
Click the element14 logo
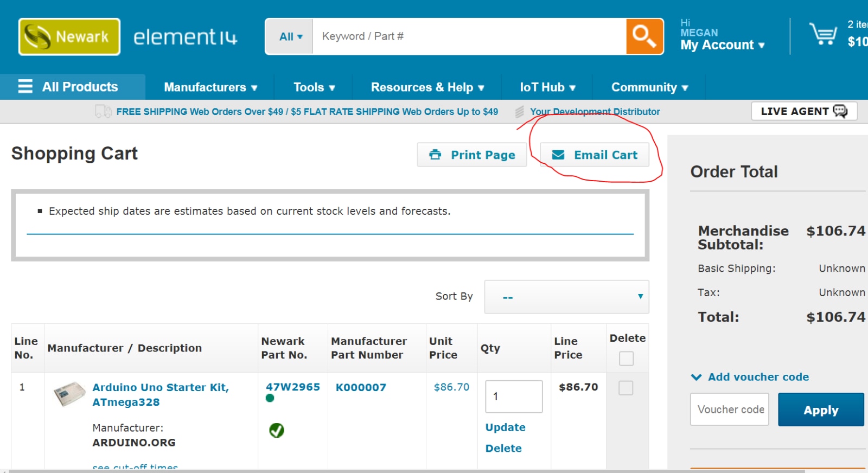pos(186,37)
